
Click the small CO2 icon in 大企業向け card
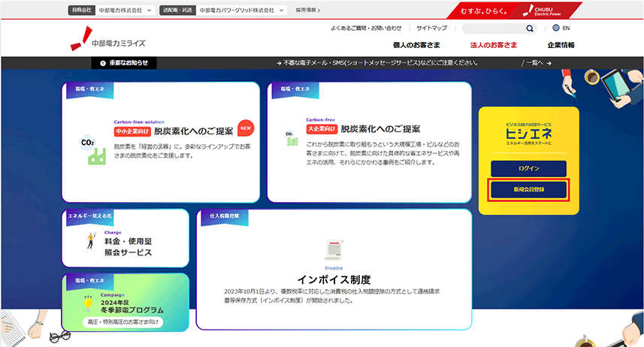pyautogui.click(x=292, y=139)
